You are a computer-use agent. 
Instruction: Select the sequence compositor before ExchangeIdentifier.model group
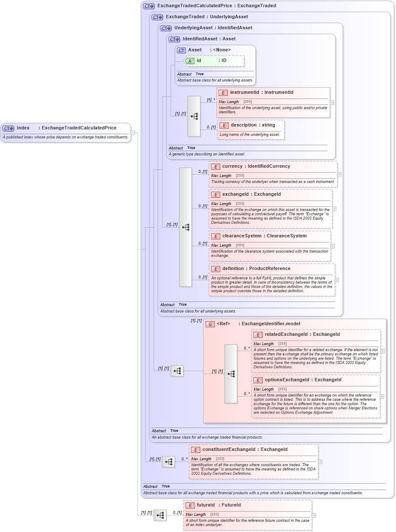click(x=177, y=371)
